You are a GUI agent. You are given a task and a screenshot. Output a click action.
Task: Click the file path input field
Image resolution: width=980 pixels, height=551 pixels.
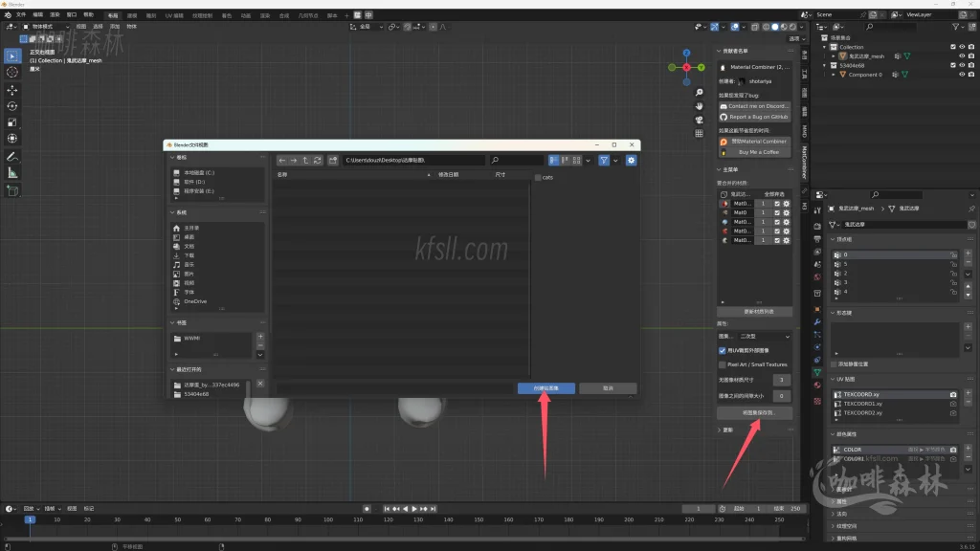[413, 161]
